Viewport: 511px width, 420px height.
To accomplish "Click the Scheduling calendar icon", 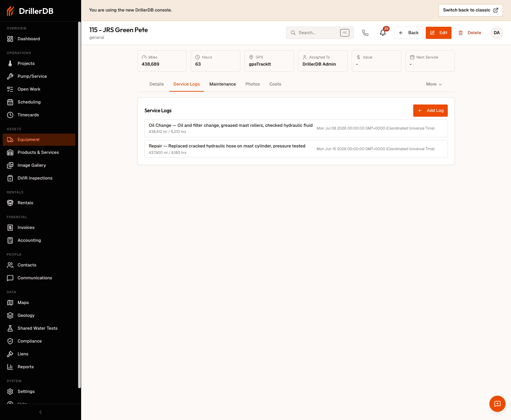I will point(10,102).
